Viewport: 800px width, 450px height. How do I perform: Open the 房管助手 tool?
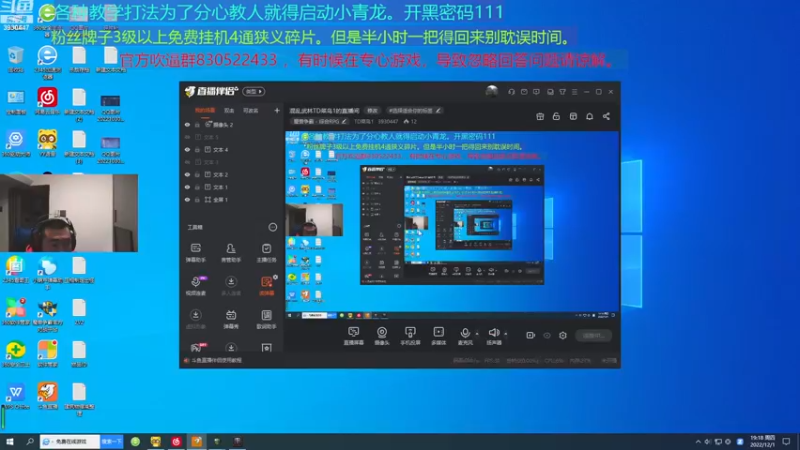click(231, 253)
